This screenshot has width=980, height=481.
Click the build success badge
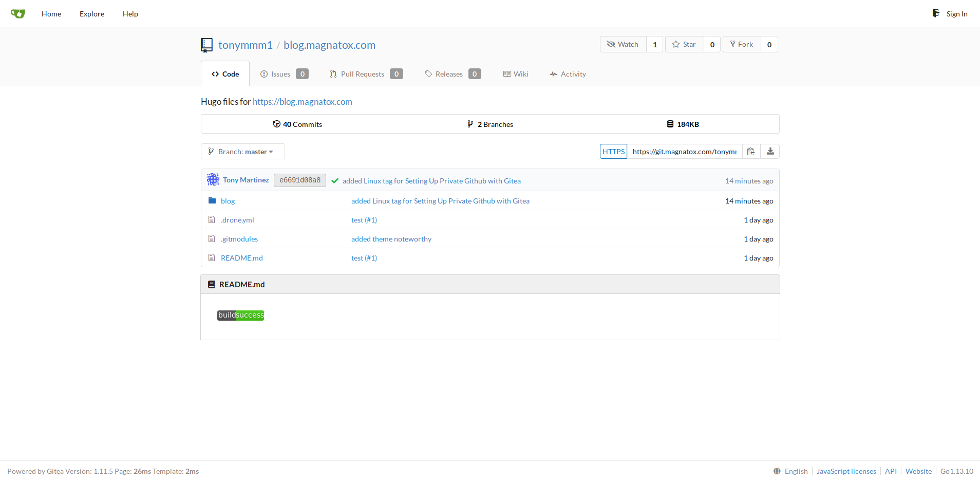pos(240,315)
